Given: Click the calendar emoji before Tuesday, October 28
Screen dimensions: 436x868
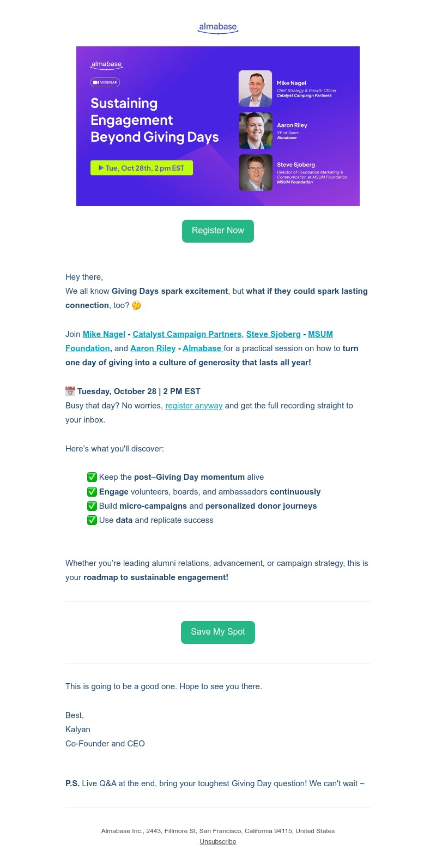Looking at the screenshot, I should pyautogui.click(x=70, y=391).
